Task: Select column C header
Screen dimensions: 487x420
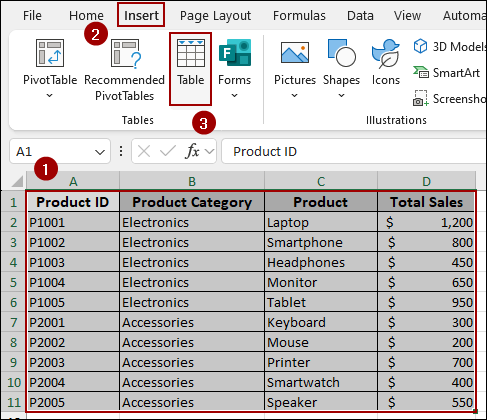Action: click(x=321, y=181)
